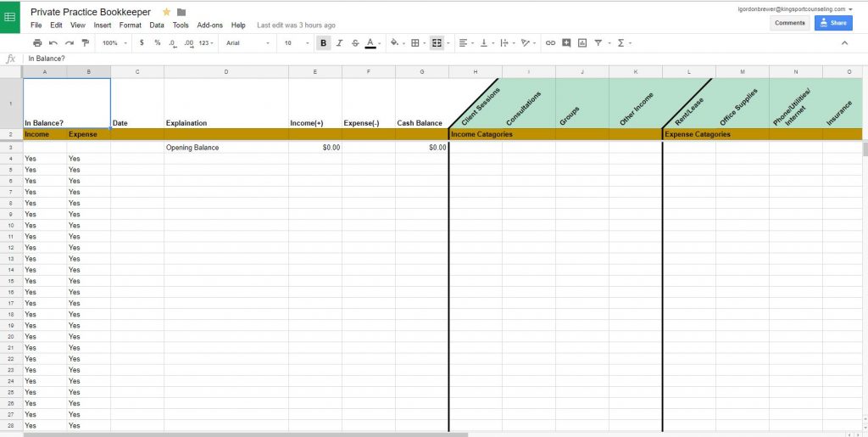Select the Paint format roller icon
Viewport: 868px width, 437px height.
click(86, 42)
